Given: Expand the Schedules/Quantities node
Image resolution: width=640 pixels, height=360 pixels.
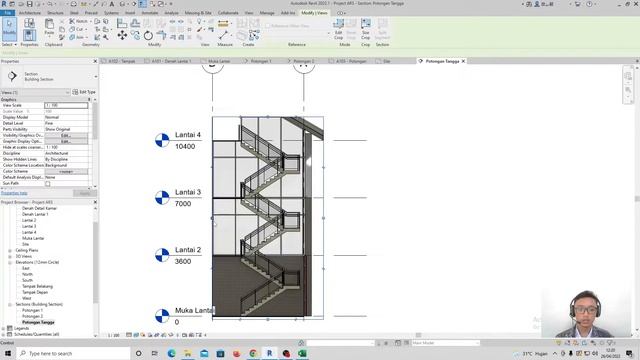Looking at the screenshot, I should coord(3,334).
